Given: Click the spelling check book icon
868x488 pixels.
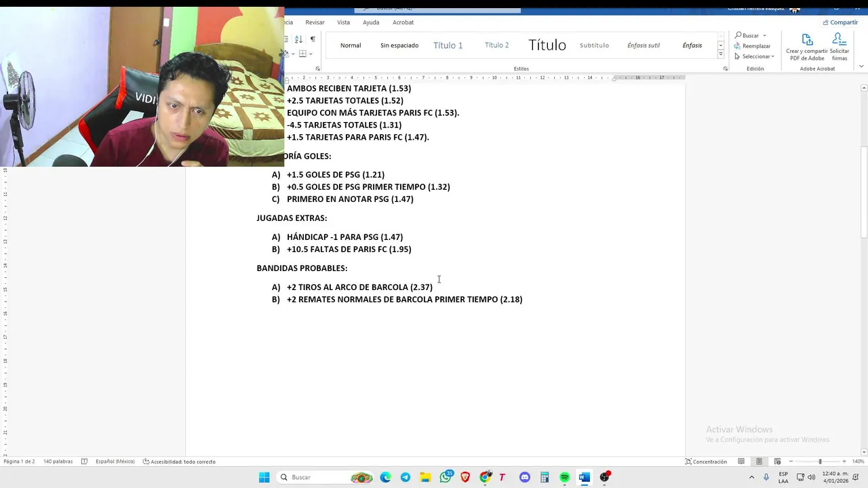Looking at the screenshot, I should 84,462.
